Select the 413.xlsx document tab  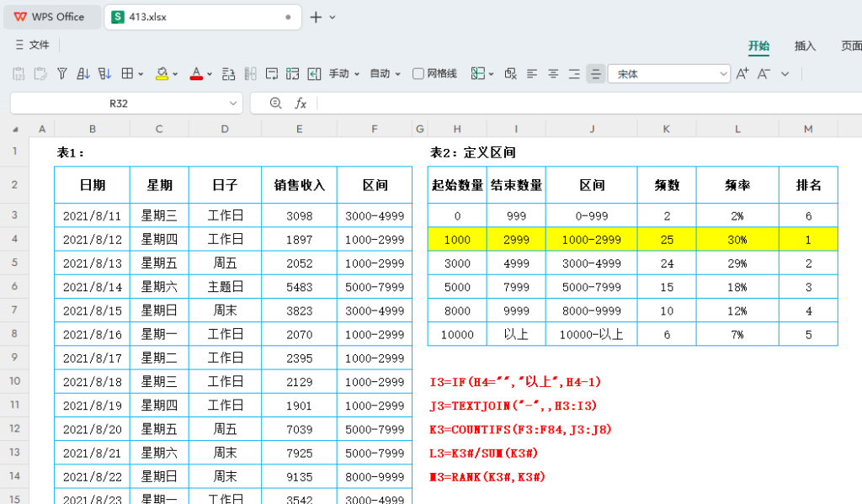point(203,17)
